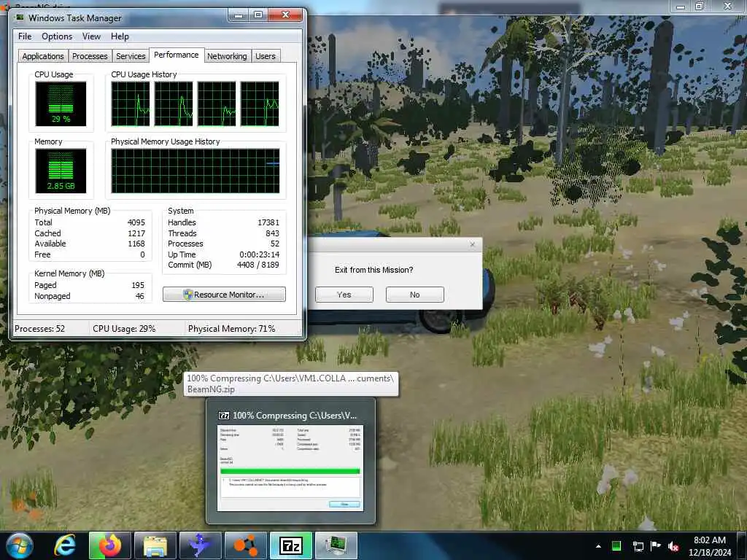Image resolution: width=747 pixels, height=560 pixels.
Task: Open Firefox from the taskbar
Action: 110,545
